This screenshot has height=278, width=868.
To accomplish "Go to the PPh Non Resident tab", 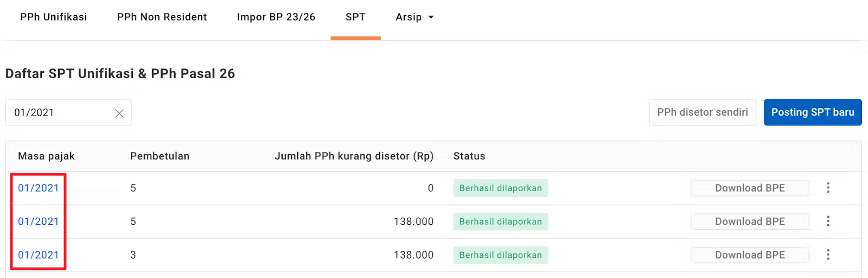I will (x=162, y=17).
